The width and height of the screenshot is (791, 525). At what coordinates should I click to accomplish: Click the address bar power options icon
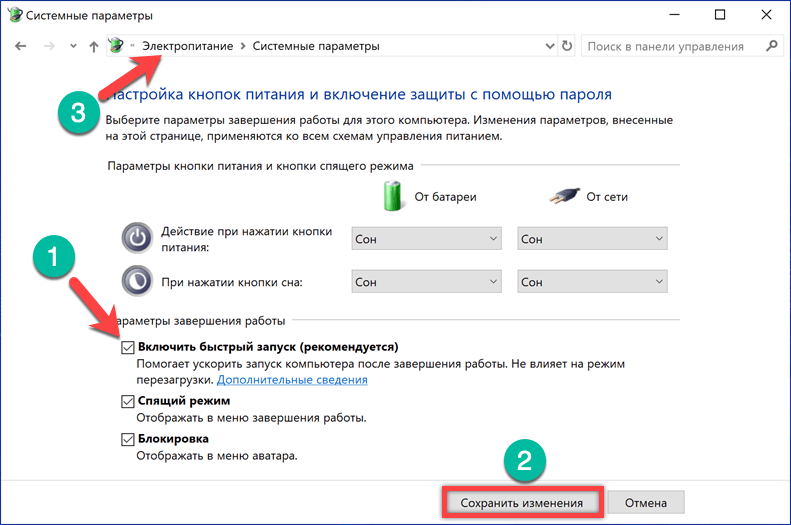tap(117, 45)
